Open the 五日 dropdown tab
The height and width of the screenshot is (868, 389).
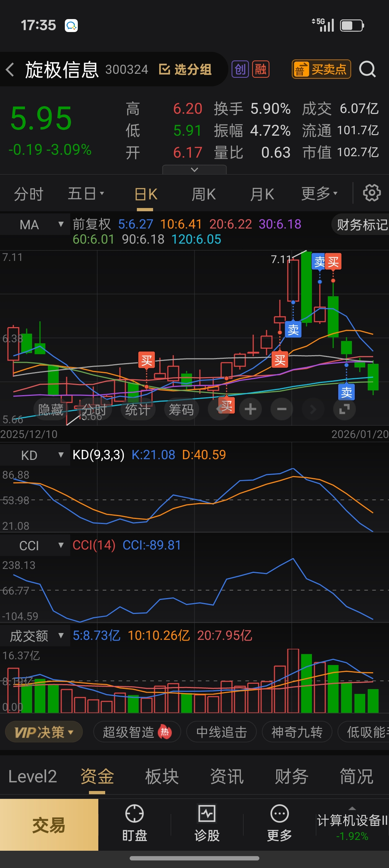[86, 194]
